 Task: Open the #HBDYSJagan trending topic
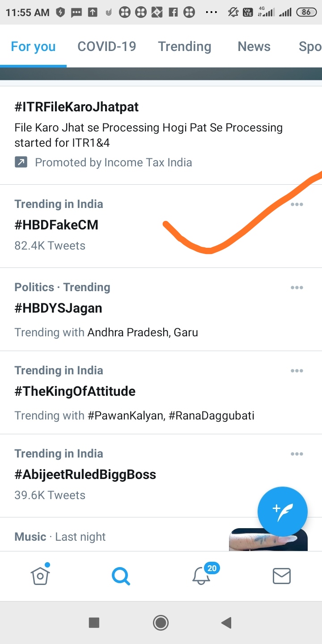59,308
